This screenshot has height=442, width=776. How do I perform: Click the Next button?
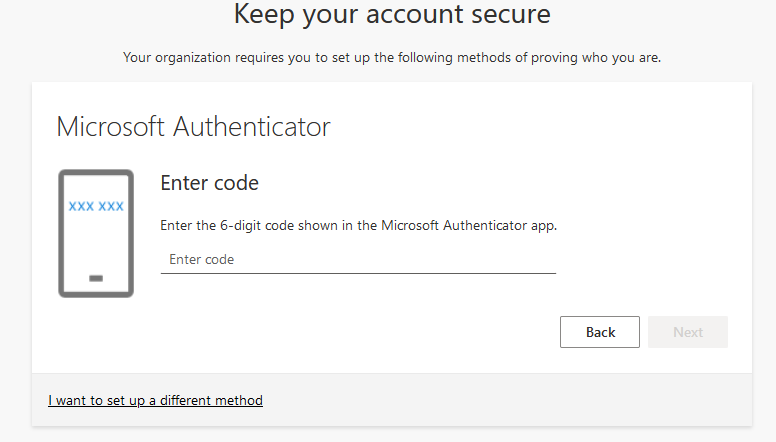687,332
